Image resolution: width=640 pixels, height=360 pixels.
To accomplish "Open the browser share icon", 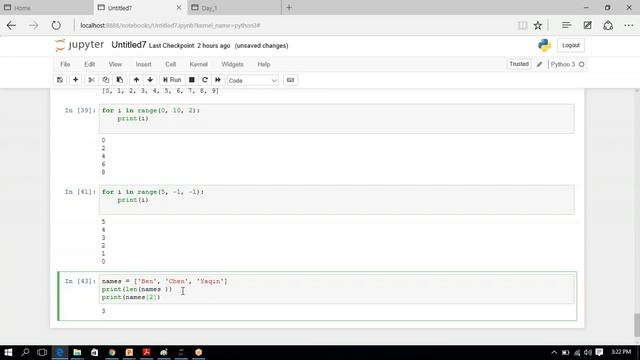I will point(608,25).
